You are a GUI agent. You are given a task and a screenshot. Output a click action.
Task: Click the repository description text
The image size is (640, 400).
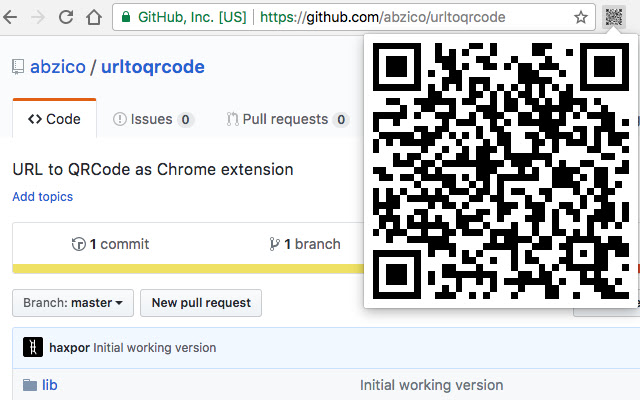pos(153,169)
